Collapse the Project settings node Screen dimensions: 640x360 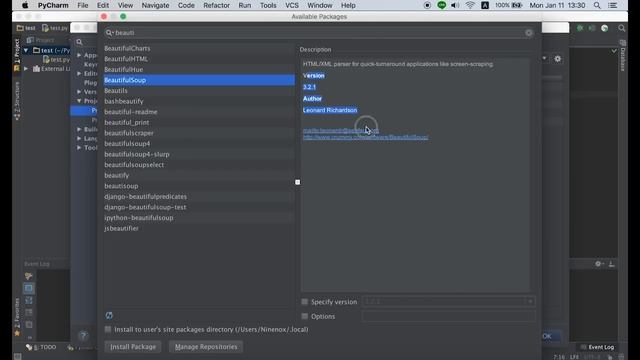[x=79, y=101]
